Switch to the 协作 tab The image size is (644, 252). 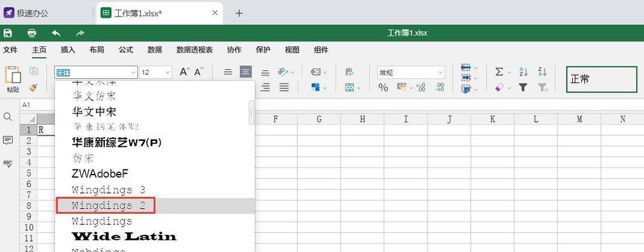point(234,50)
